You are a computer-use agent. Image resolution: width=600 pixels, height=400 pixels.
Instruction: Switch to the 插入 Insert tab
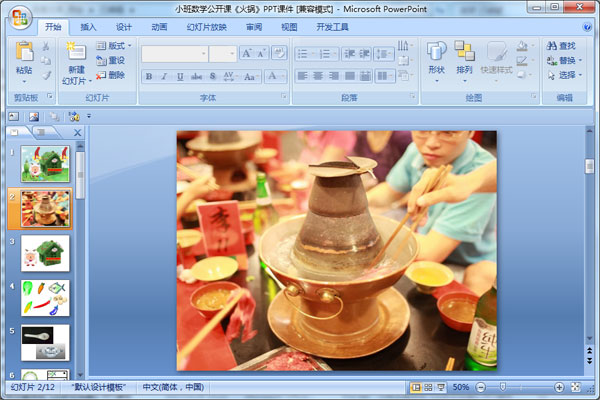88,27
